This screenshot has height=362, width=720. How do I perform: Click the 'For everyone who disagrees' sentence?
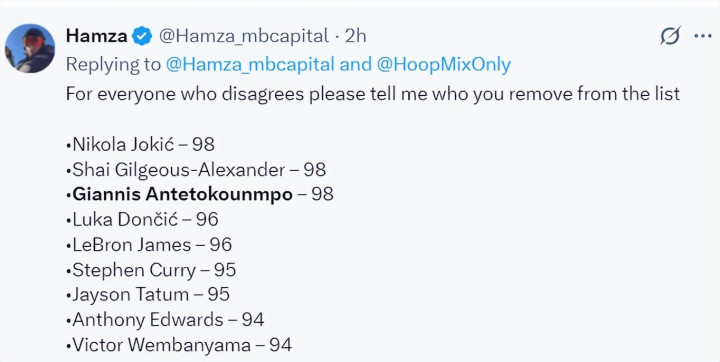[372, 94]
